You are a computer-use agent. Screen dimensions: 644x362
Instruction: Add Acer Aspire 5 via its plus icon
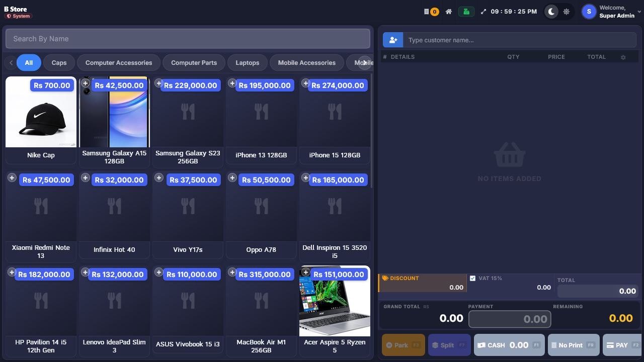click(x=305, y=272)
